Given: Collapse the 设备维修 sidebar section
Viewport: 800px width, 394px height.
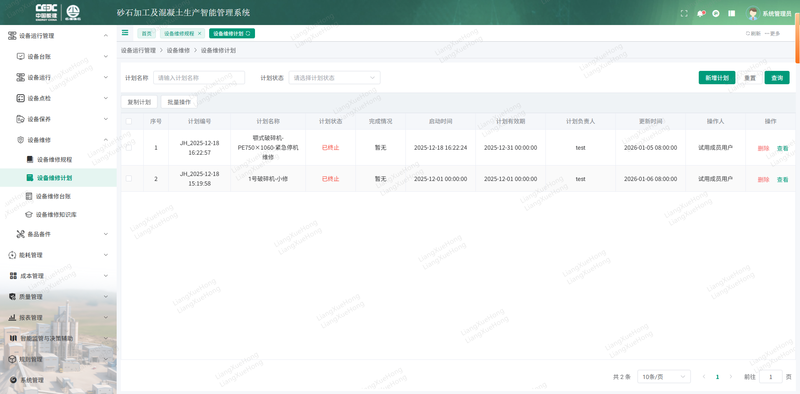Looking at the screenshot, I should click(106, 140).
